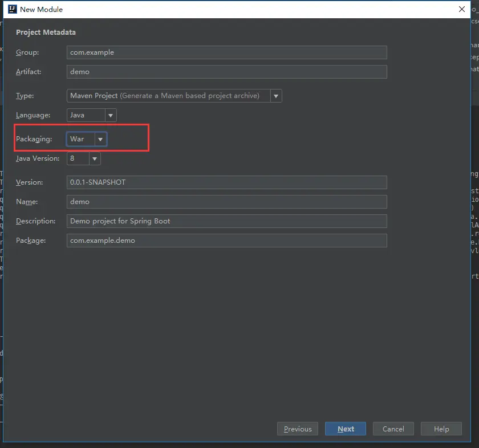Click the Version field 0.0.1-SNAPSHOT
The width and height of the screenshot is (479, 448).
click(227, 182)
